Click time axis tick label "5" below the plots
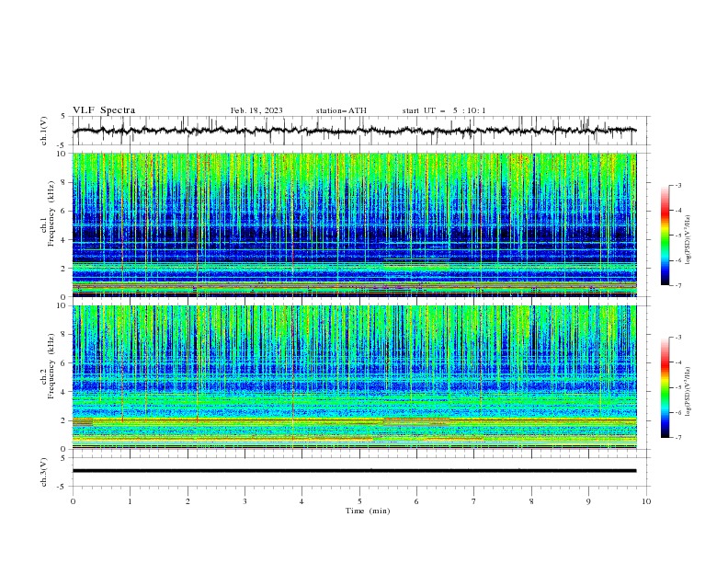 click(358, 501)
